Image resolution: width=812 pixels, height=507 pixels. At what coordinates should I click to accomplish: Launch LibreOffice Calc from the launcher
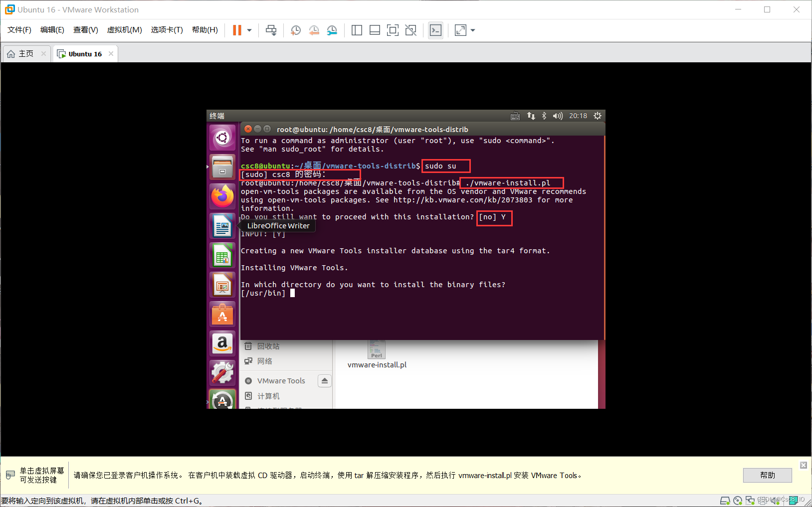tap(222, 255)
